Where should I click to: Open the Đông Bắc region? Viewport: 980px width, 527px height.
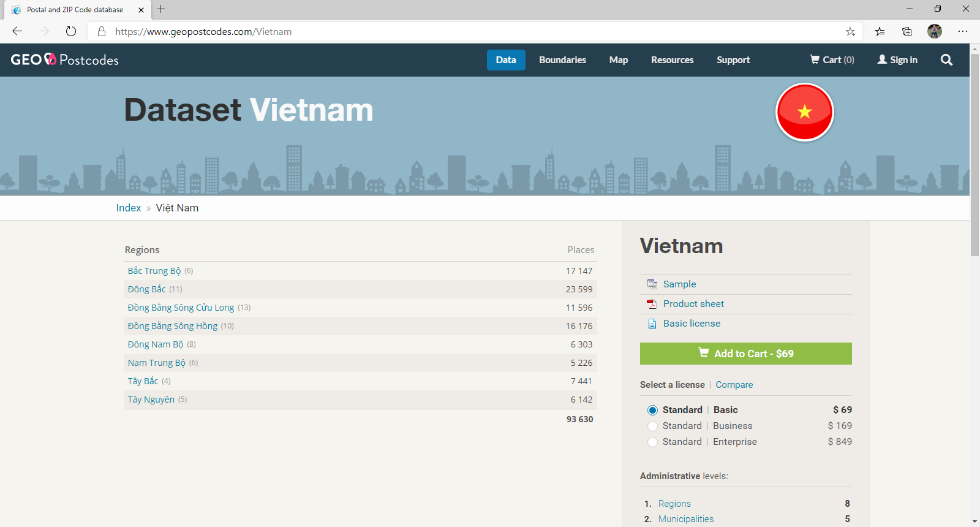[x=146, y=289]
